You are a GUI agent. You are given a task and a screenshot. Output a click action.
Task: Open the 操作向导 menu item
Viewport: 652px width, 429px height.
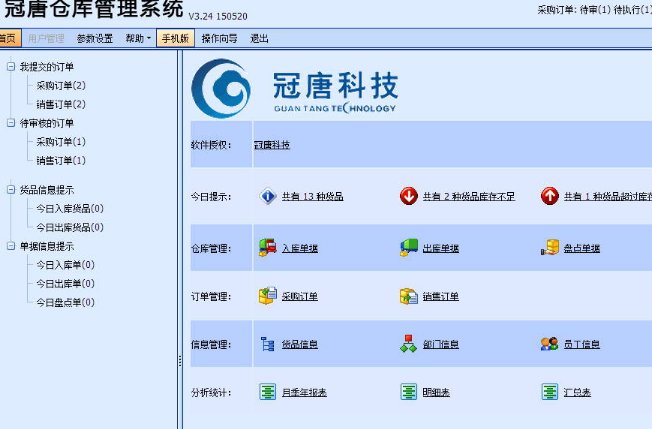(x=220, y=39)
